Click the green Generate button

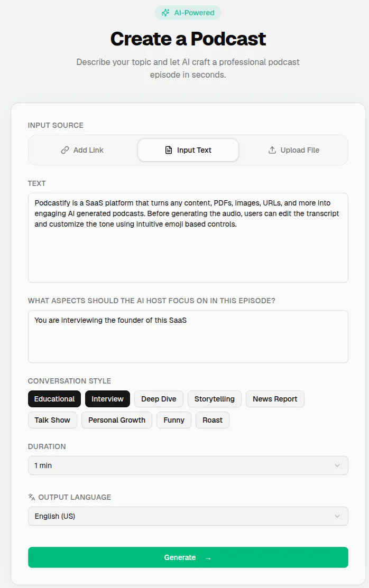[188, 557]
